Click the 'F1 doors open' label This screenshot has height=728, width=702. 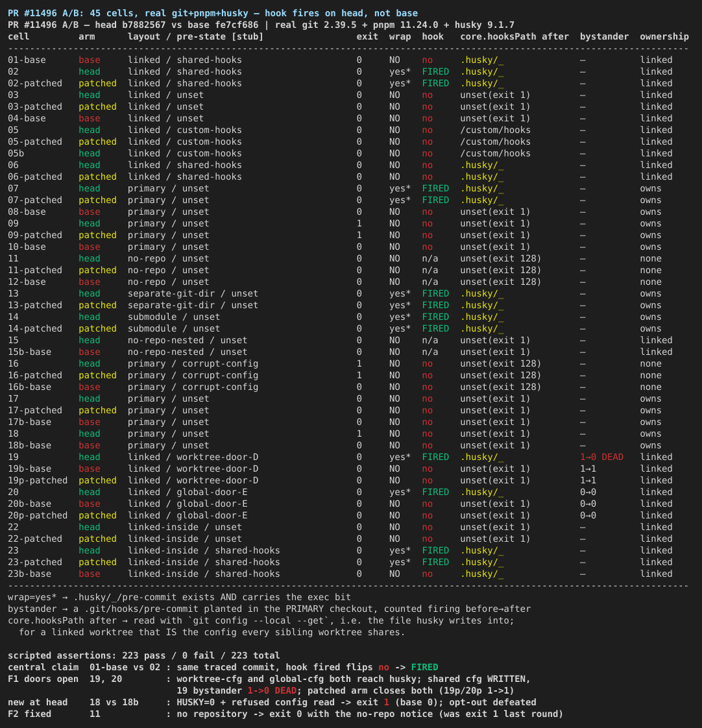click(x=43, y=679)
